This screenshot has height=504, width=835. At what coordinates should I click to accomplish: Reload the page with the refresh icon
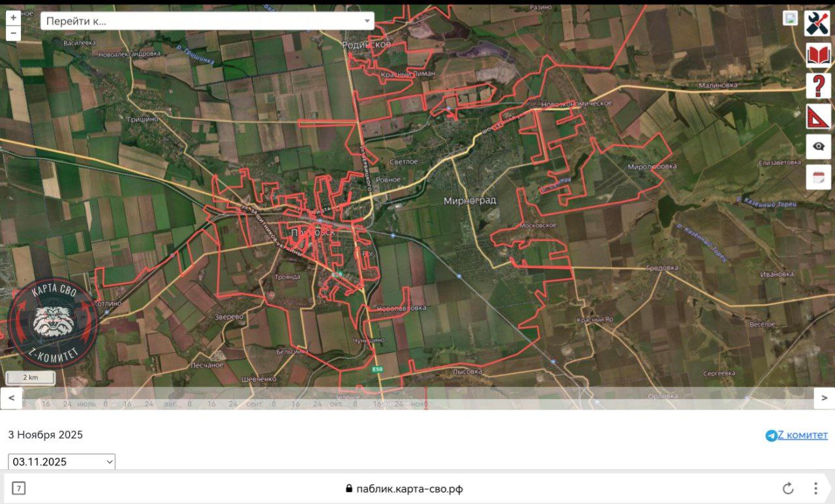[788, 488]
